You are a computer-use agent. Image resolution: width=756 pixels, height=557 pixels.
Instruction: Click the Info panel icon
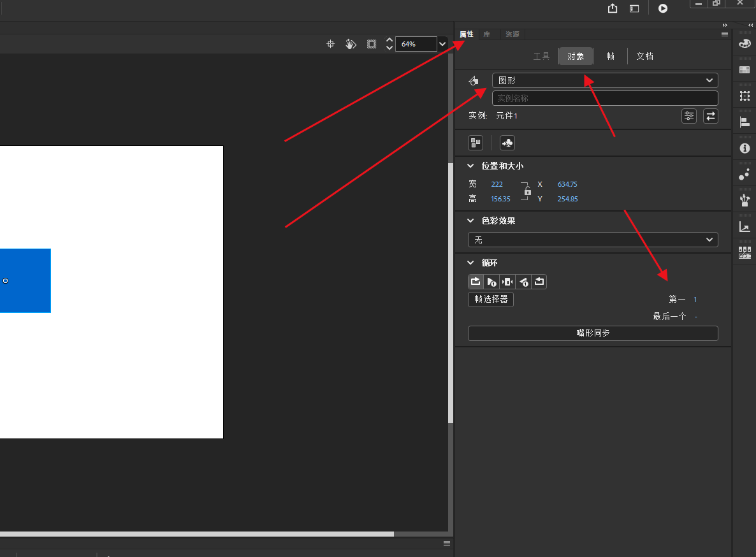click(744, 148)
